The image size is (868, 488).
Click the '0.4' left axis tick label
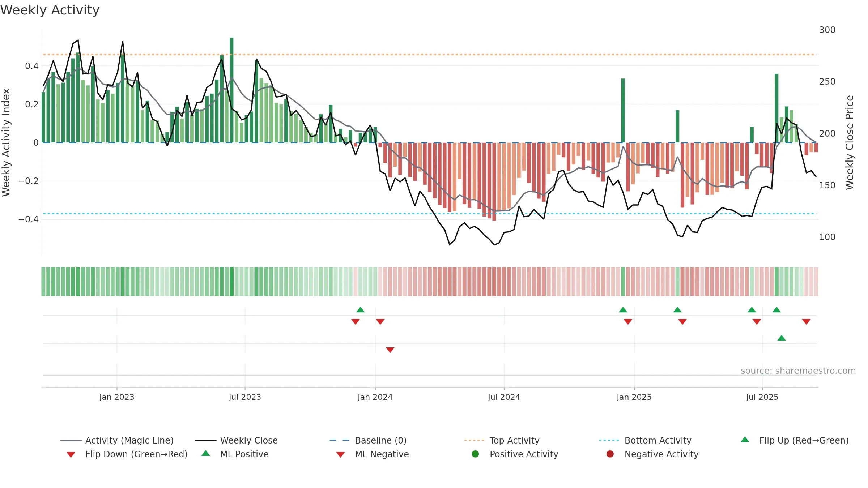click(32, 66)
